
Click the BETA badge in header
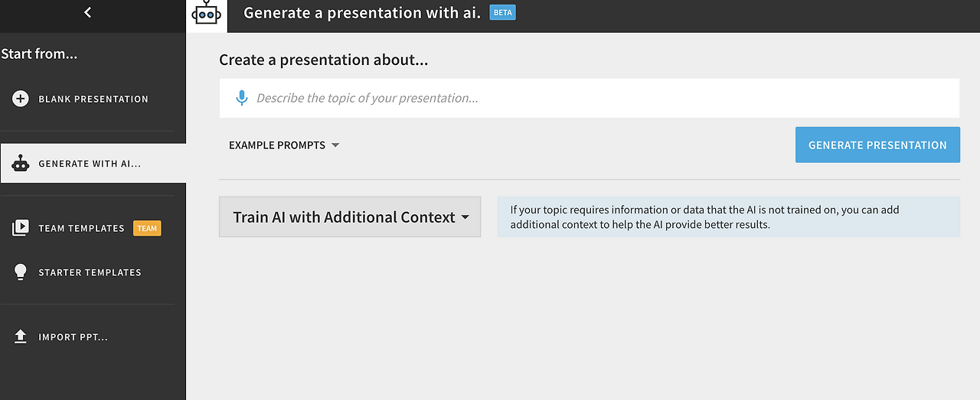click(x=502, y=13)
